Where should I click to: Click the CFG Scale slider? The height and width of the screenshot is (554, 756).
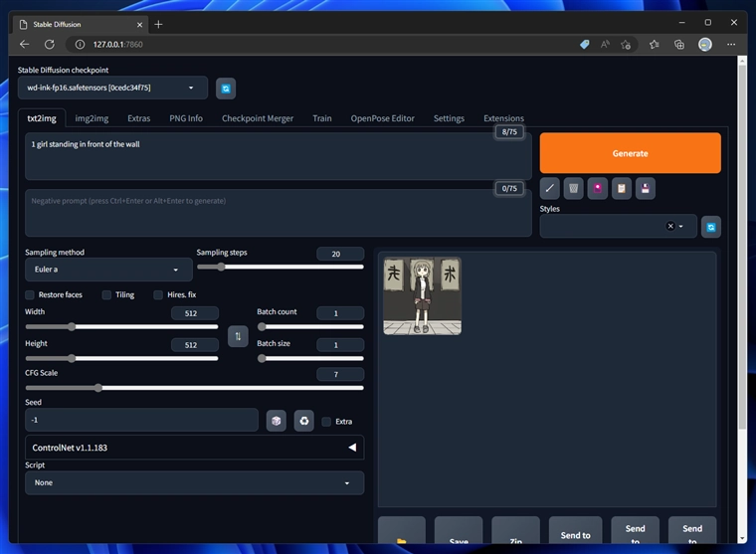tap(194, 388)
